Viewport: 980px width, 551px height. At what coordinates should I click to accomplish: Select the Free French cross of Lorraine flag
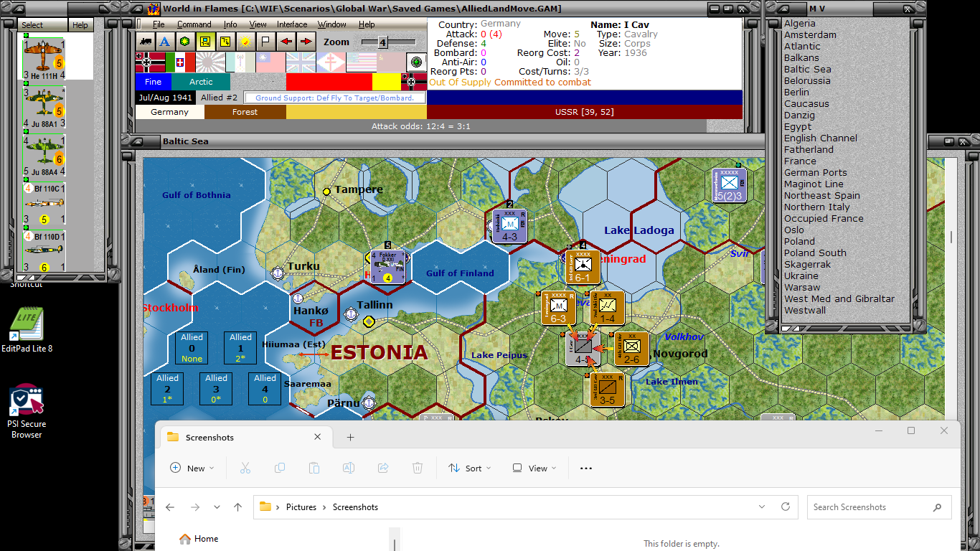pos(331,62)
